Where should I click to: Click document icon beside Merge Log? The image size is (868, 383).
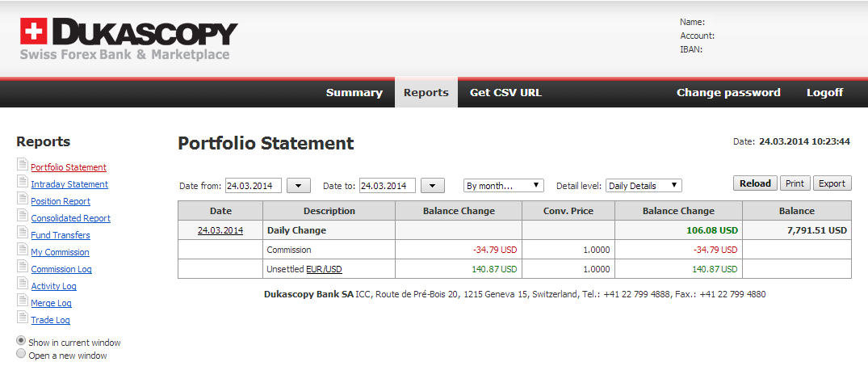(22, 301)
